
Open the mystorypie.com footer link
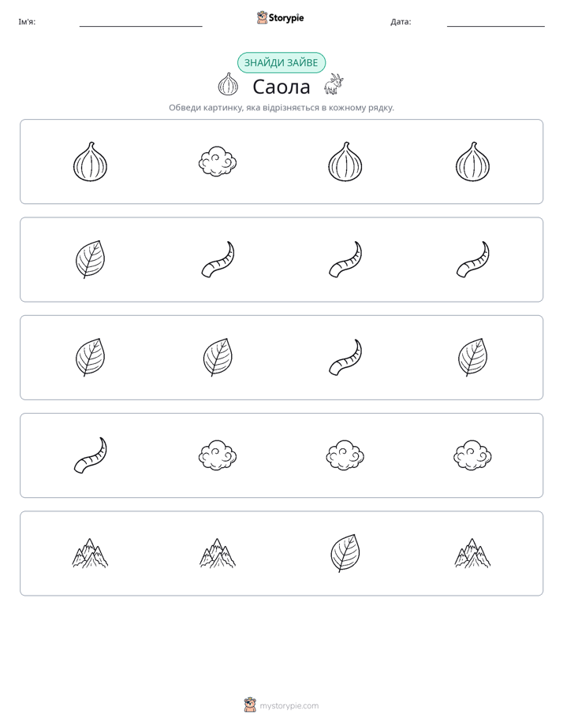pyautogui.click(x=289, y=706)
